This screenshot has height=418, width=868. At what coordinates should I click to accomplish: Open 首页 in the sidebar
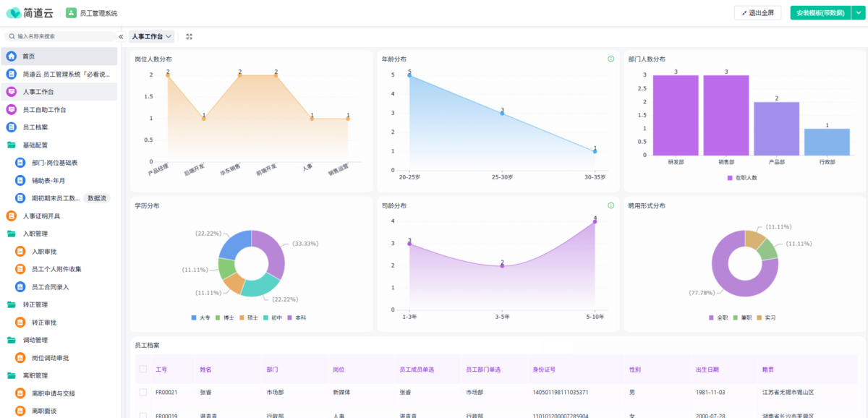[59, 56]
